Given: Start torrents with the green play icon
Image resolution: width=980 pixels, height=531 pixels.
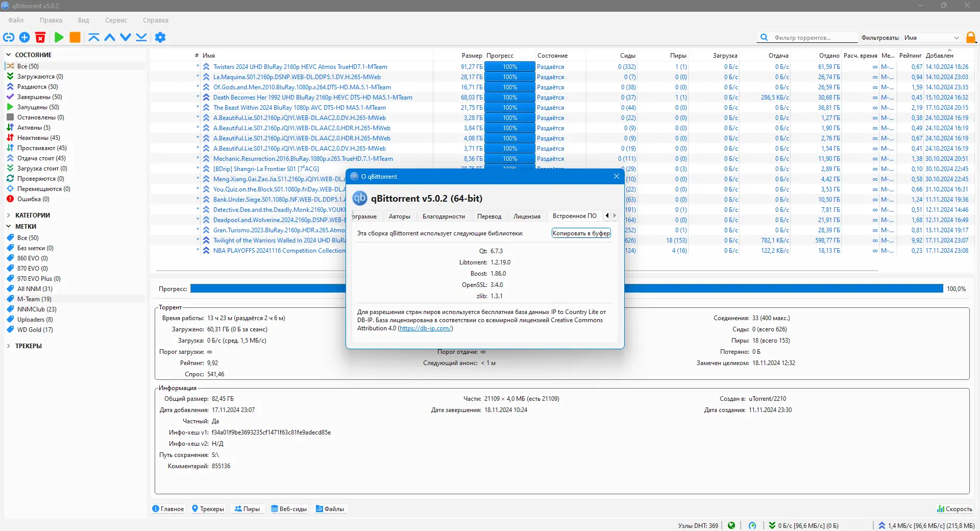Looking at the screenshot, I should (x=59, y=37).
